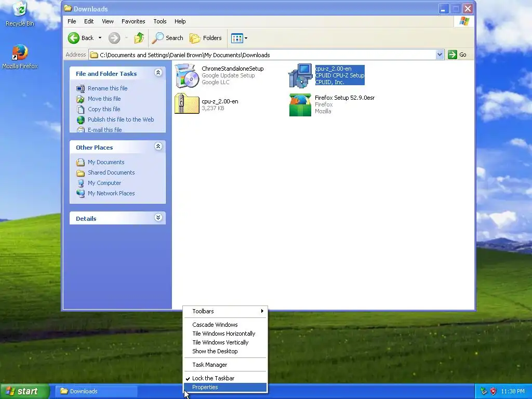The image size is (532, 399).
Task: Select the Firefox Setup 52.9.0esr icon
Action: point(300,105)
